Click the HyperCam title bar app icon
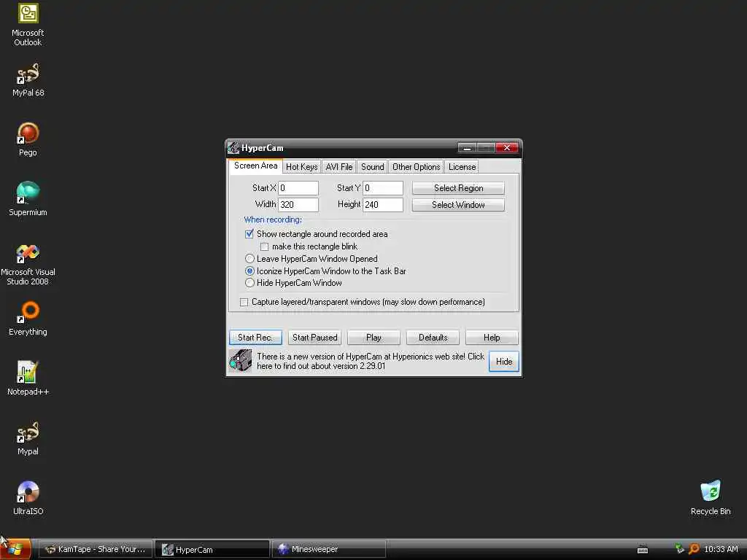Viewport: 747px width, 560px height. [233, 148]
